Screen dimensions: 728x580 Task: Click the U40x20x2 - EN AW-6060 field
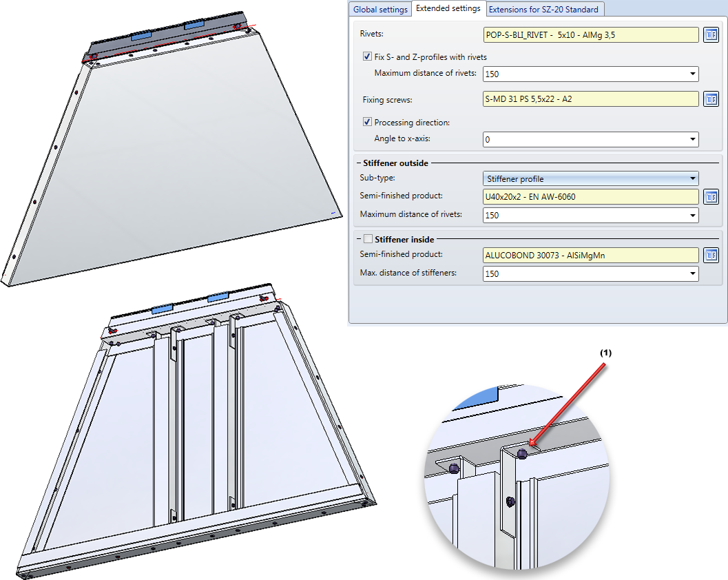click(590, 197)
